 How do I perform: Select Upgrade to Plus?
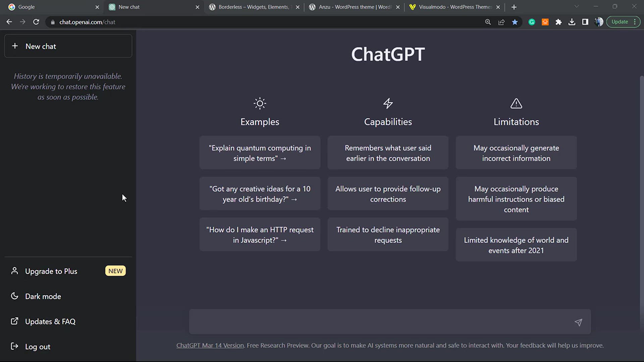point(68,271)
